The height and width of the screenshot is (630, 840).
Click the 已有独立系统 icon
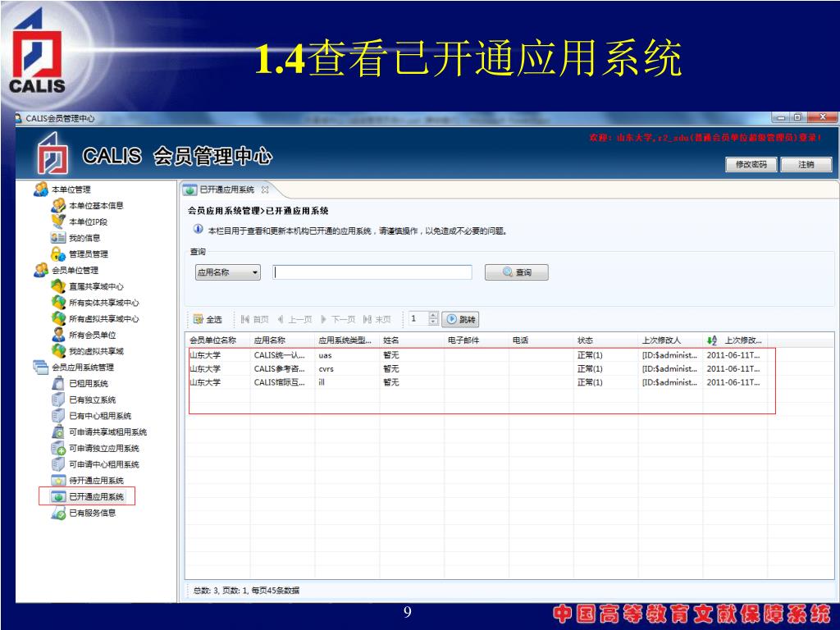click(58, 399)
